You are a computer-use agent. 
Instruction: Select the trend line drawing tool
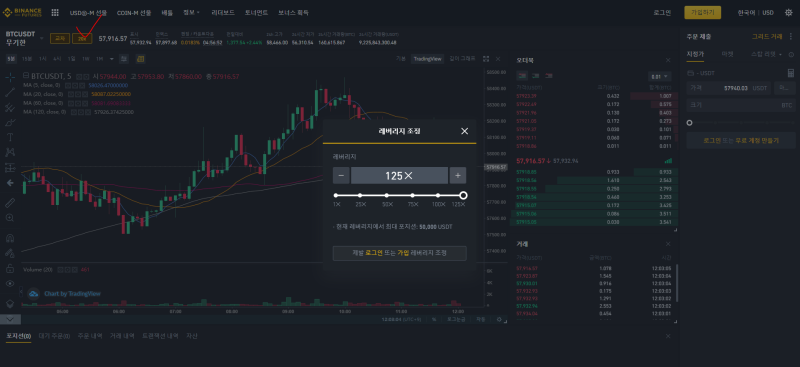10,92
